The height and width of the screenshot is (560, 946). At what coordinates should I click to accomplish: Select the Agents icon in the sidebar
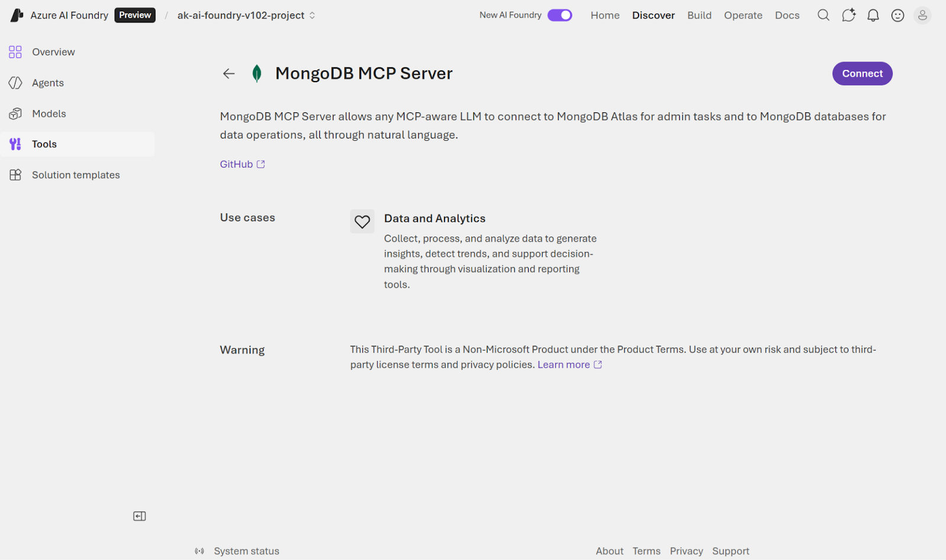click(x=15, y=83)
